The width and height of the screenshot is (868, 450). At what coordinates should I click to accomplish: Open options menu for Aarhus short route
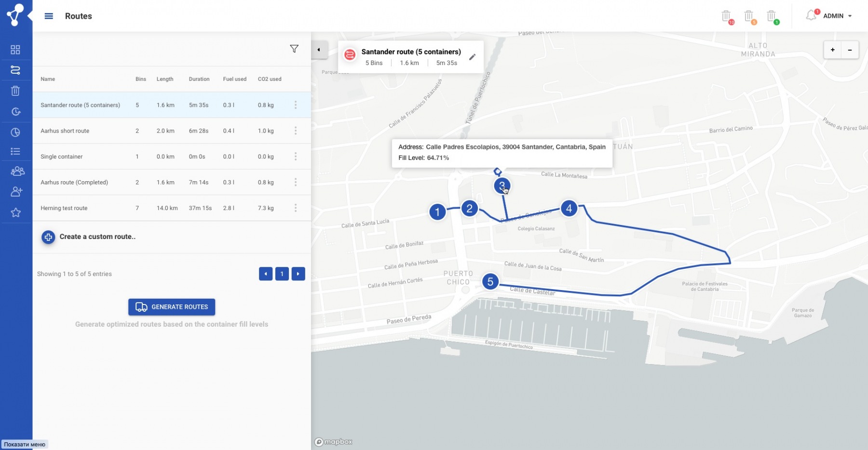tap(296, 131)
